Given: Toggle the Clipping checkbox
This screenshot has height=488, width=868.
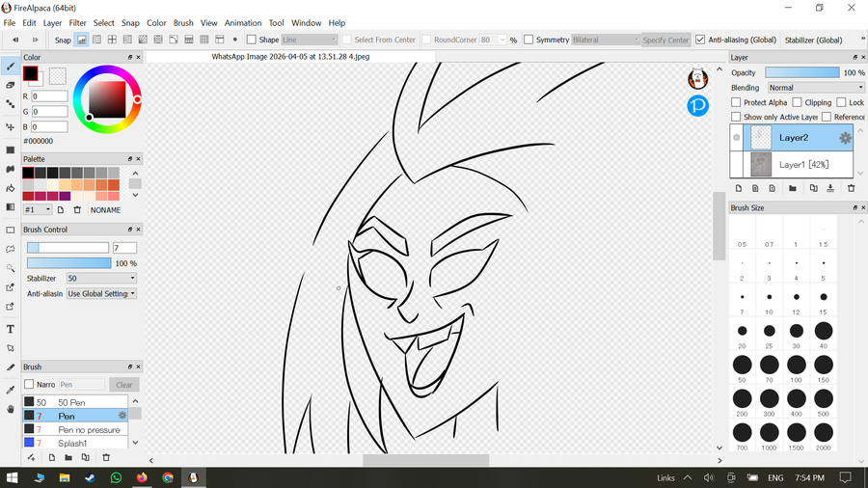Looking at the screenshot, I should pos(798,102).
